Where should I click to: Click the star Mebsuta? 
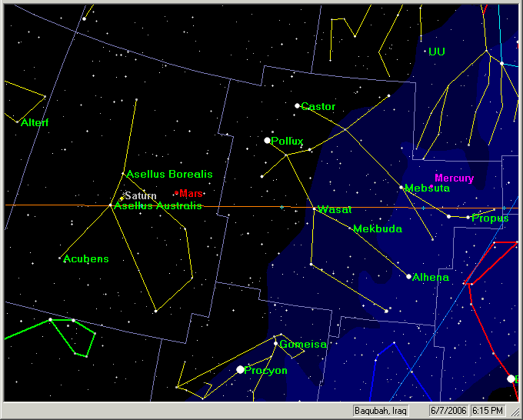(x=401, y=187)
